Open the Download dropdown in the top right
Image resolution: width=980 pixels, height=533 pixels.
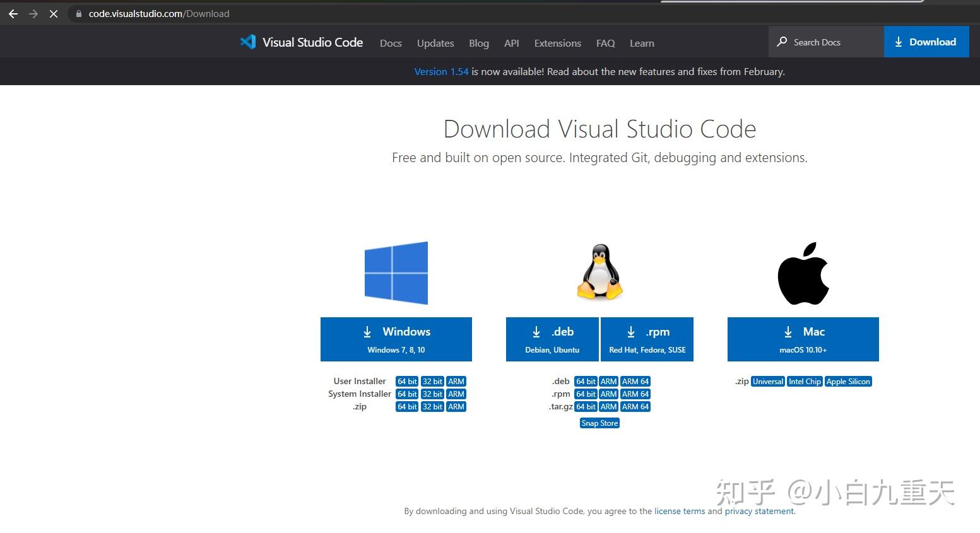(x=926, y=42)
